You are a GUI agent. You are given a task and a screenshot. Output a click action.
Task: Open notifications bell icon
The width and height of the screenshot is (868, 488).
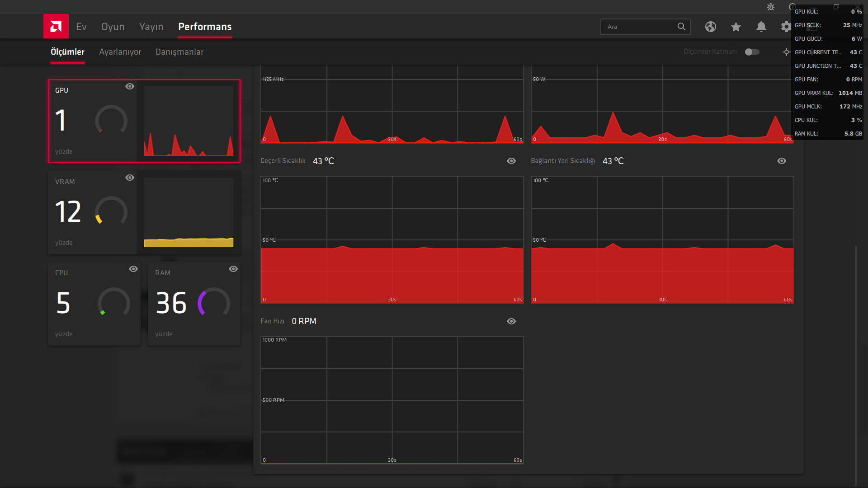point(761,27)
